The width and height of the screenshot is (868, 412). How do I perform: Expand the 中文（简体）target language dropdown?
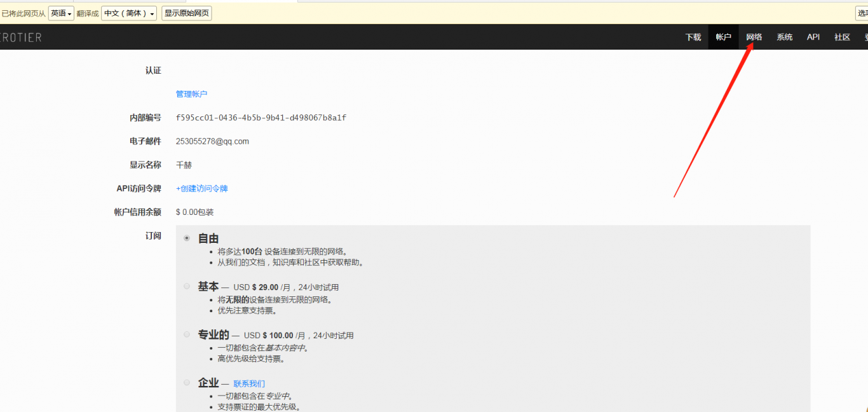pos(129,13)
